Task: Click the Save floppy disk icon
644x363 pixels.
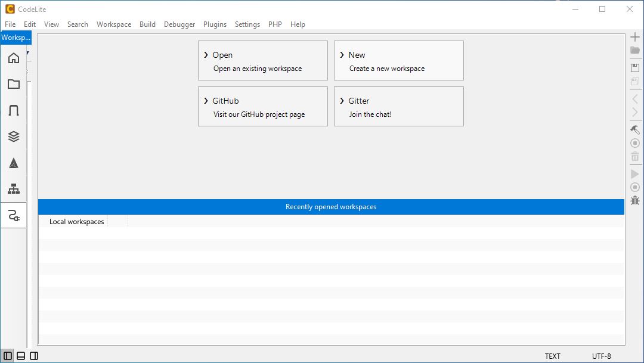Action: 635,68
